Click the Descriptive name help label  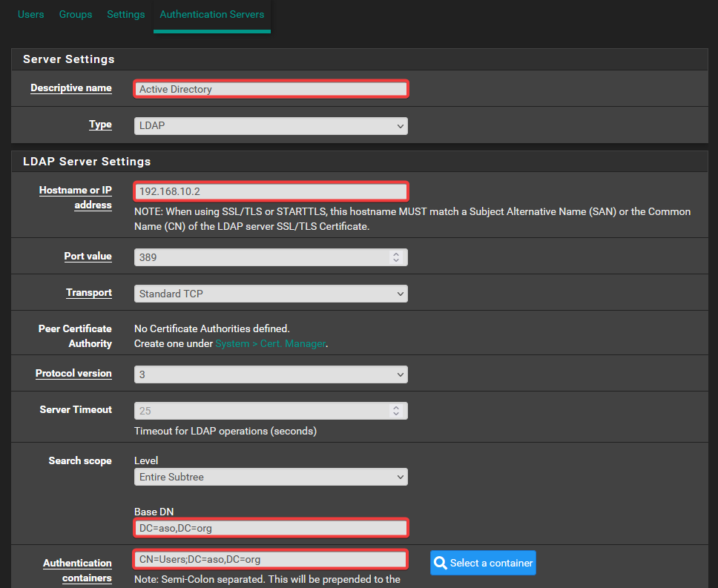[71, 88]
